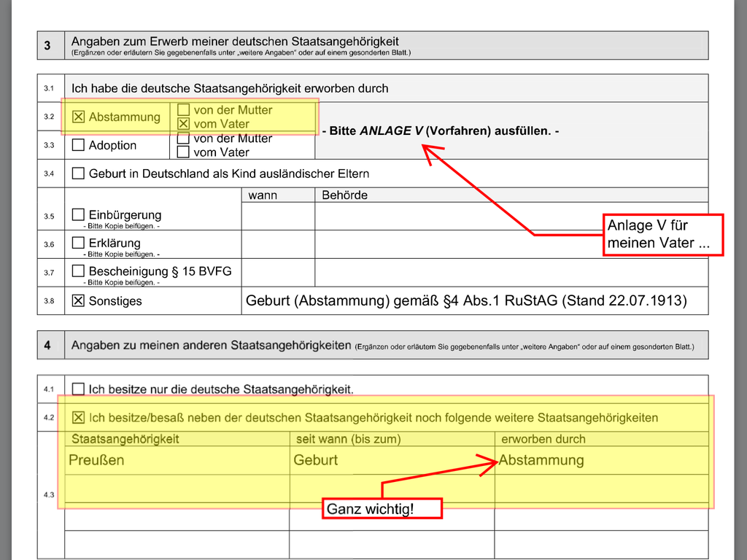Image resolution: width=747 pixels, height=560 pixels.
Task: Check 'vom Vater' in the Adoption row
Action: pos(184,152)
